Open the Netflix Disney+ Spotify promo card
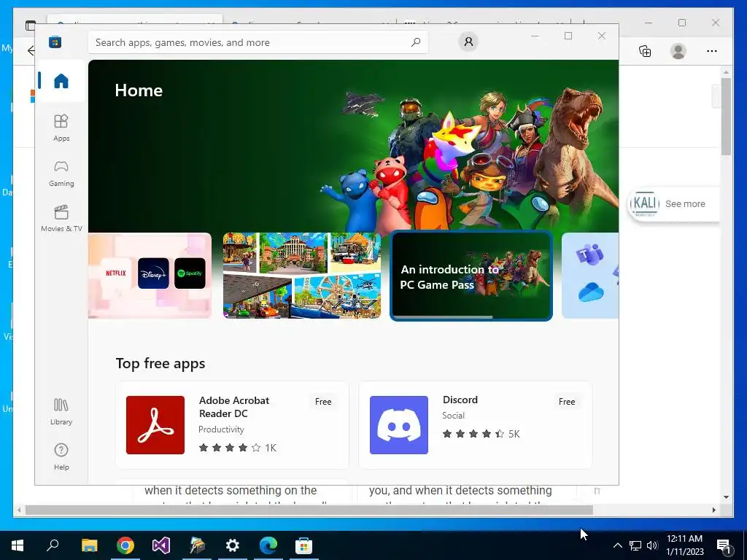This screenshot has width=747, height=560. 150,275
